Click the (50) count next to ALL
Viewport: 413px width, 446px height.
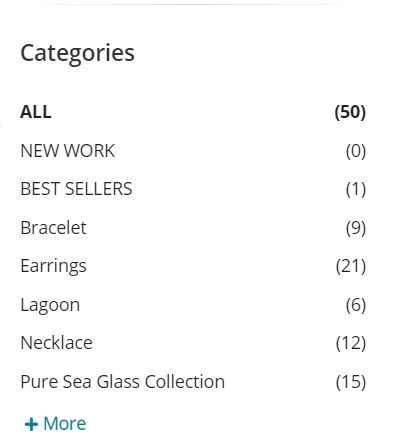pos(350,112)
